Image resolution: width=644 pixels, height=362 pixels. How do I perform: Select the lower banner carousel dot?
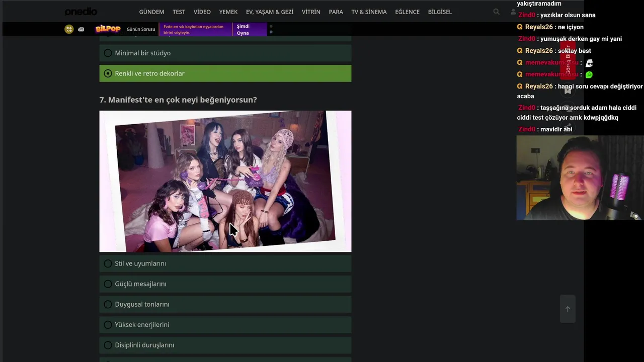271,32
